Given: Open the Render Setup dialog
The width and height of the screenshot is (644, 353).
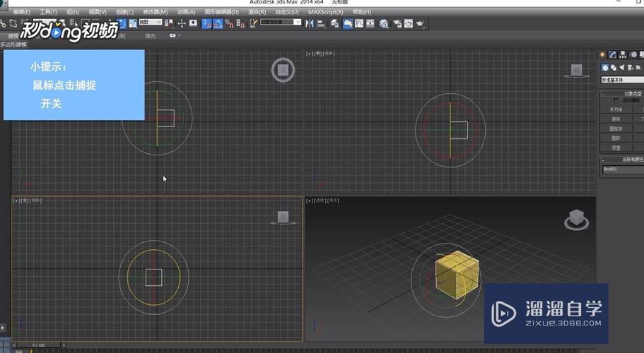Looking at the screenshot, I should 397,24.
